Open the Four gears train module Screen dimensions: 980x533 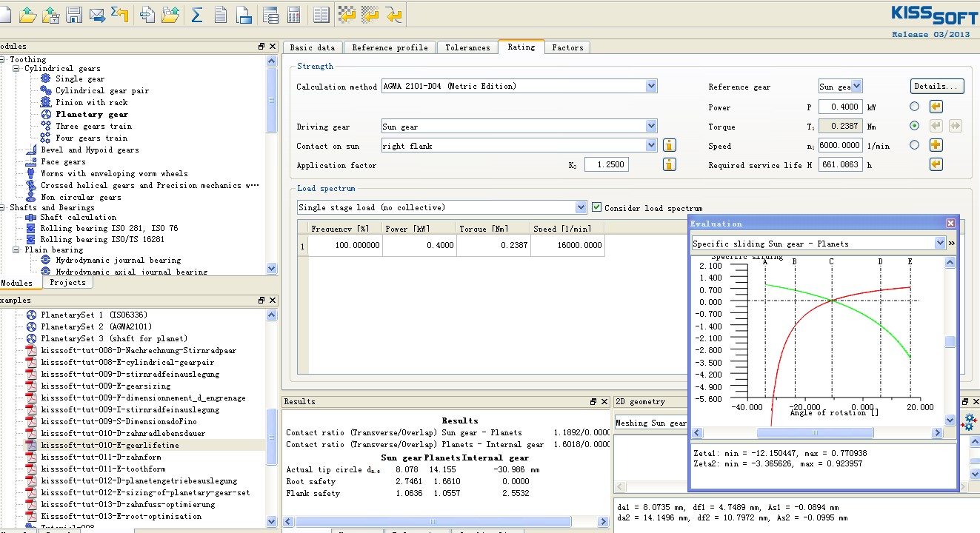(x=92, y=138)
